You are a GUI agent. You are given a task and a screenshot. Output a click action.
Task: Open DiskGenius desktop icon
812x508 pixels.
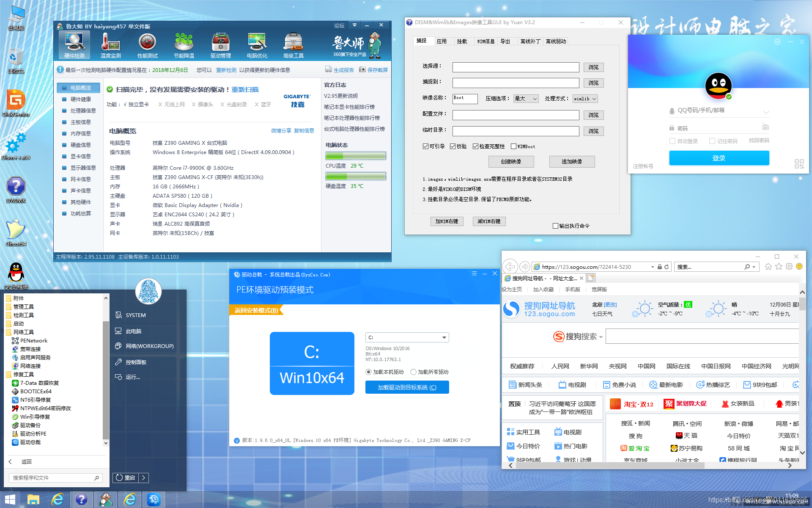[16, 103]
